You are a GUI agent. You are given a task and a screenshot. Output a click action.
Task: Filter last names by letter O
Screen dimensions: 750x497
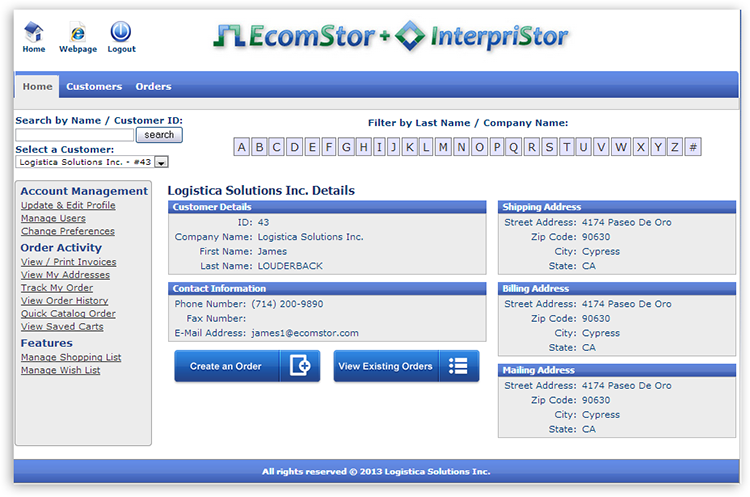click(479, 147)
